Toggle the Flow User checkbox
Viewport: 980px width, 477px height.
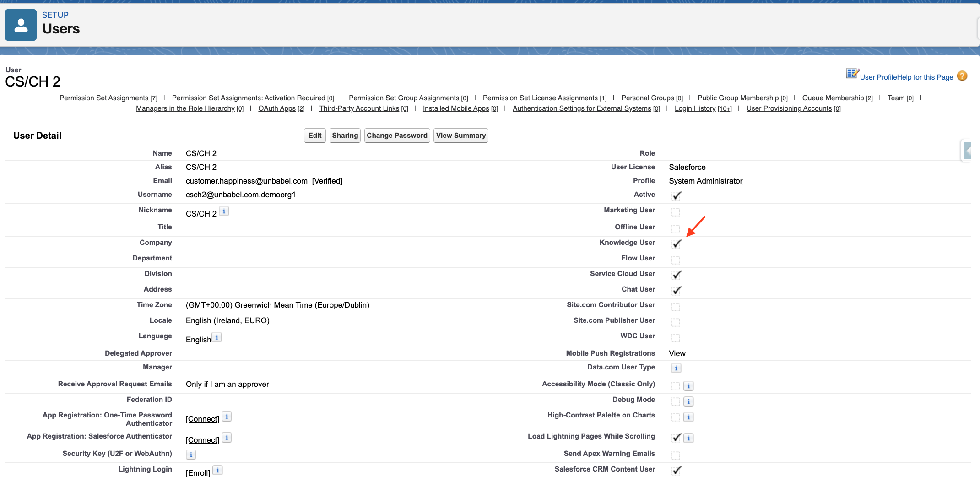pyautogui.click(x=676, y=260)
